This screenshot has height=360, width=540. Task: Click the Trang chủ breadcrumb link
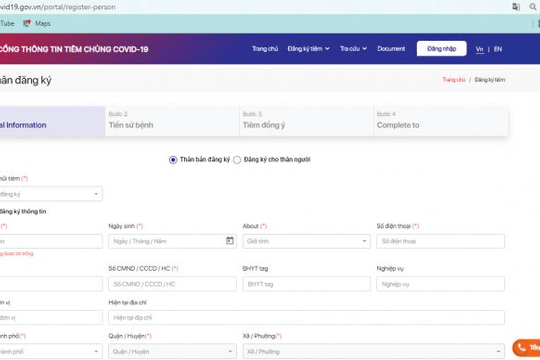point(454,80)
